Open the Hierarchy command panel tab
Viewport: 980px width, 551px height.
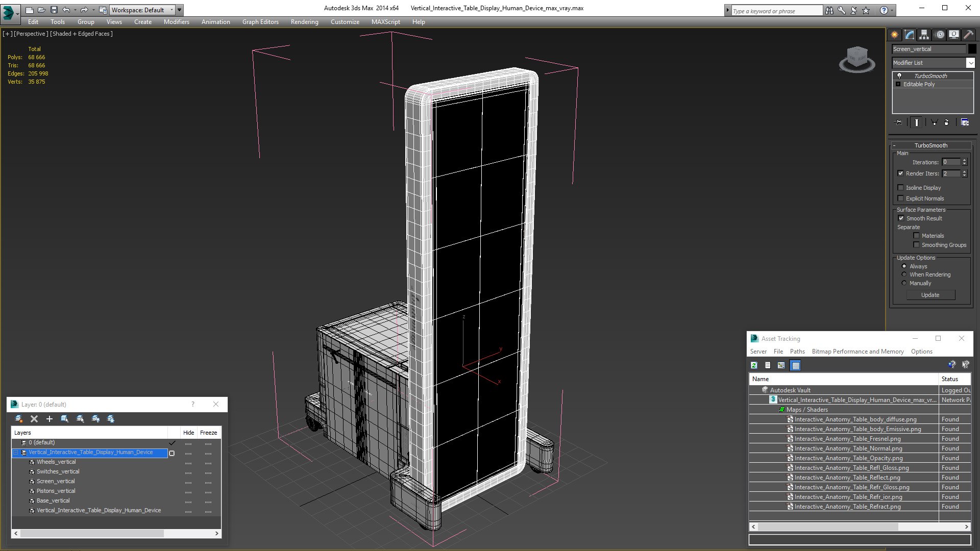click(x=924, y=35)
